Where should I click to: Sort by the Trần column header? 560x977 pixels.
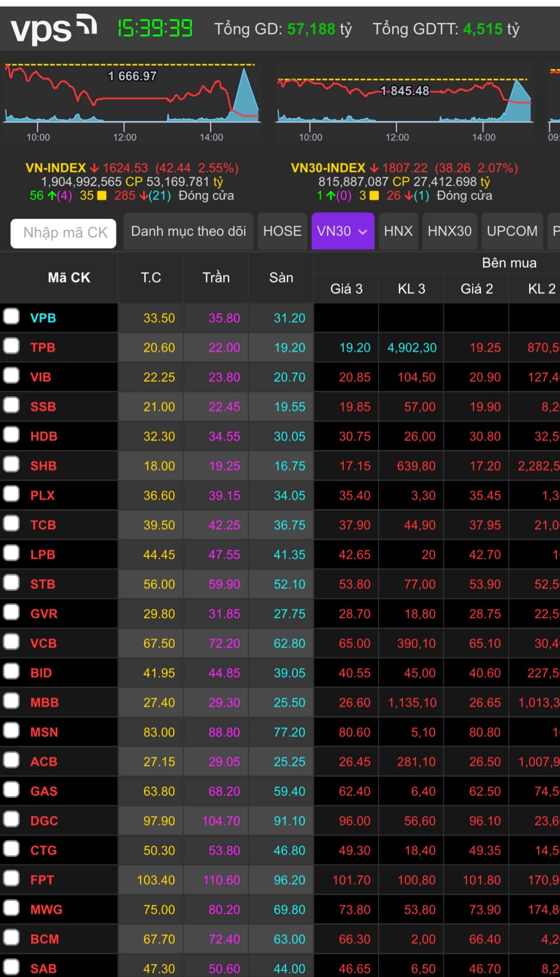point(216,277)
